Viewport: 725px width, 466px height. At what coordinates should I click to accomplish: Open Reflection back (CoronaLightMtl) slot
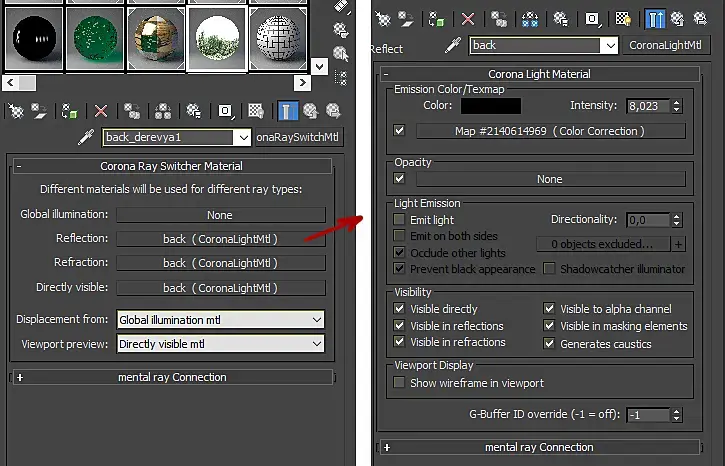coord(221,239)
